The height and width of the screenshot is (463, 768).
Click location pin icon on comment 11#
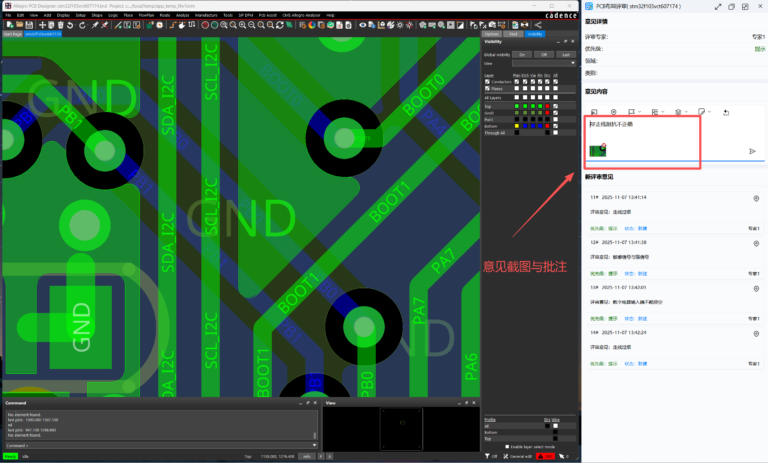pos(756,198)
